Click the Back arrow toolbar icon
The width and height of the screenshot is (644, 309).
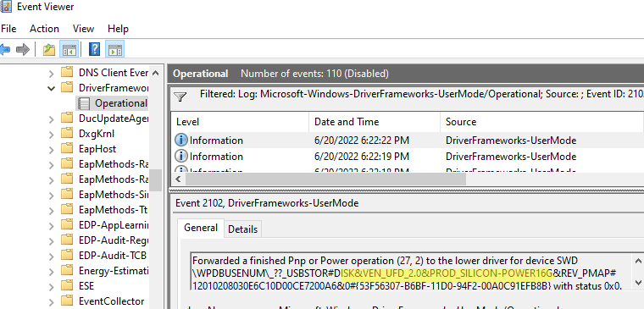(5, 50)
